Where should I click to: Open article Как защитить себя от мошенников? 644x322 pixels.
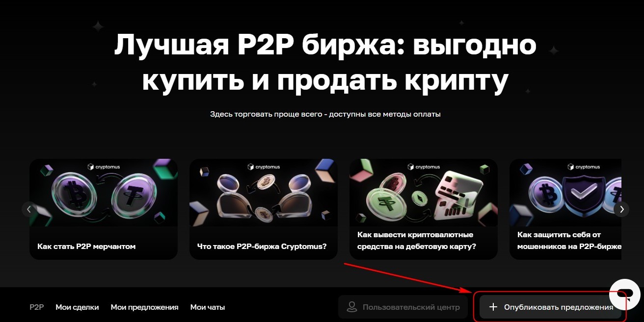565,209
